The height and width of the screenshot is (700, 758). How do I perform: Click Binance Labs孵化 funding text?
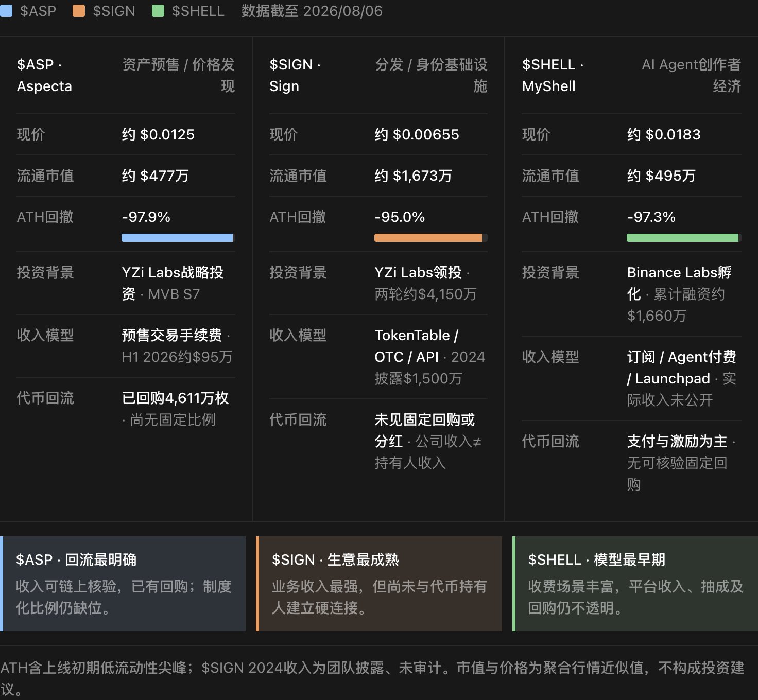click(x=679, y=294)
